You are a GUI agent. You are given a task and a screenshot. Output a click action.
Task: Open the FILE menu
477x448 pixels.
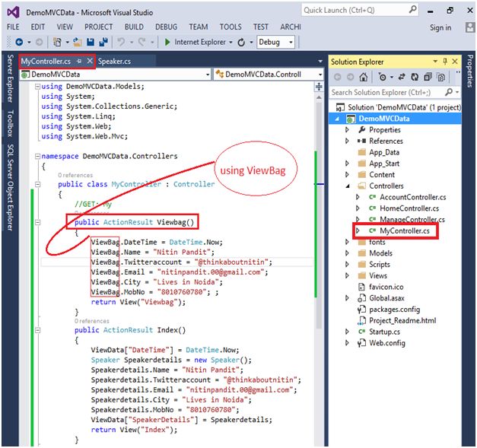coord(13,27)
